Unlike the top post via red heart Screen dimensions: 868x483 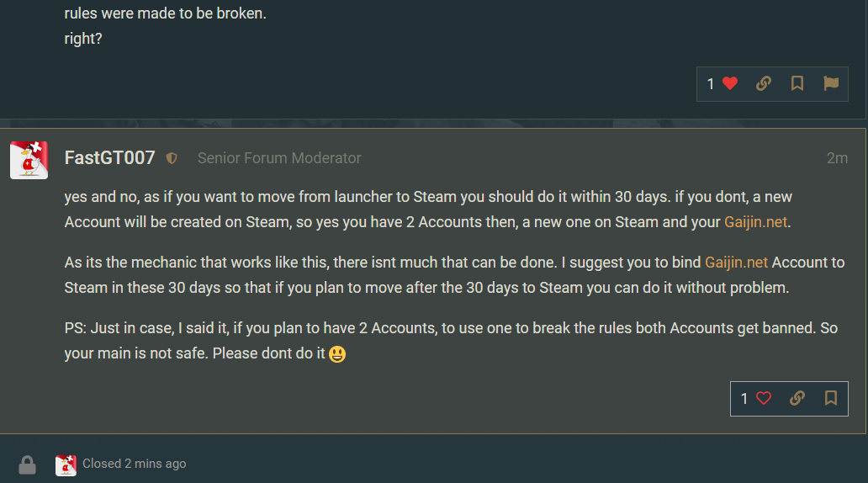[x=729, y=83]
